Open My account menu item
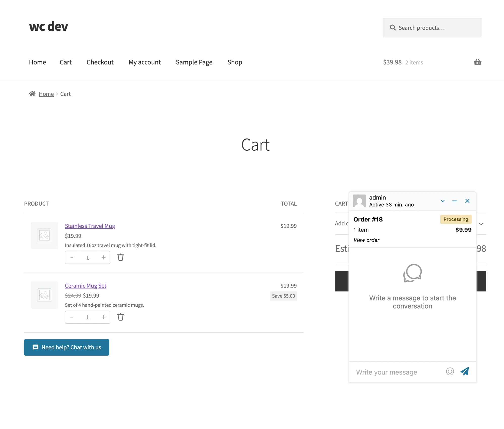 tap(145, 62)
